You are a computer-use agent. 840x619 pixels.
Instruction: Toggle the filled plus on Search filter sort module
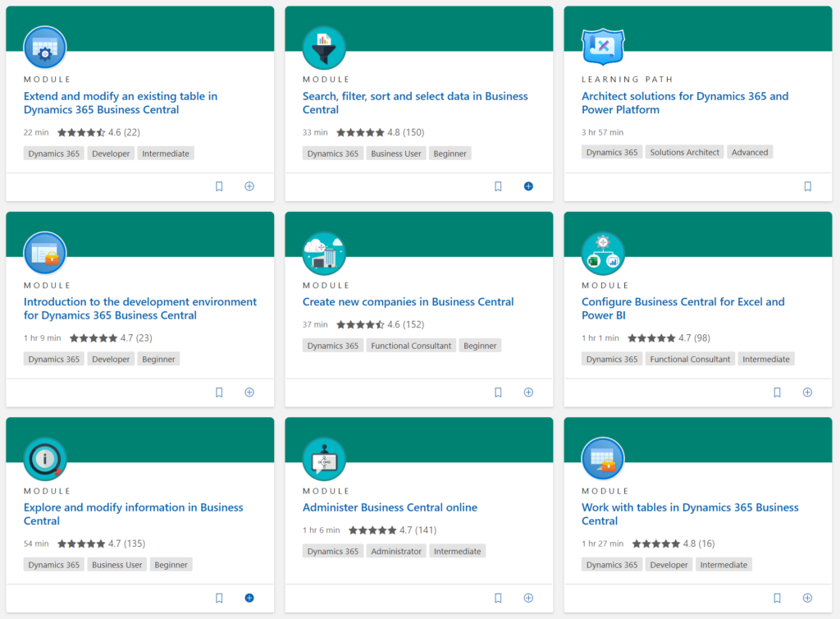(528, 186)
